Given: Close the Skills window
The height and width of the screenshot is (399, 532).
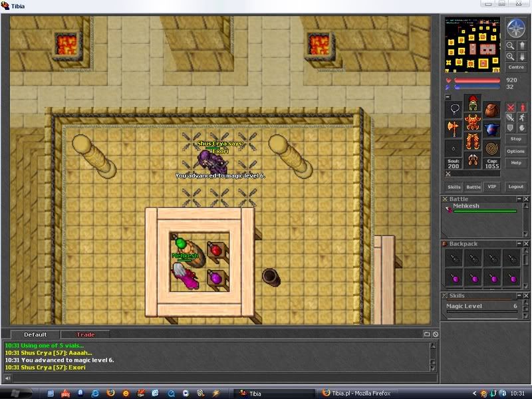Looking at the screenshot, I should coord(526,295).
